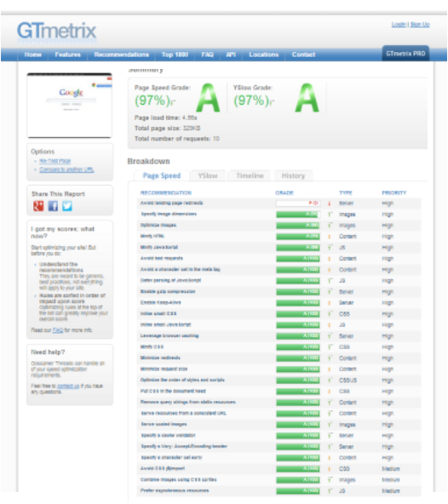Click trend arrow in Minify CSS row
This screenshot has height=504, width=448.
point(330,347)
